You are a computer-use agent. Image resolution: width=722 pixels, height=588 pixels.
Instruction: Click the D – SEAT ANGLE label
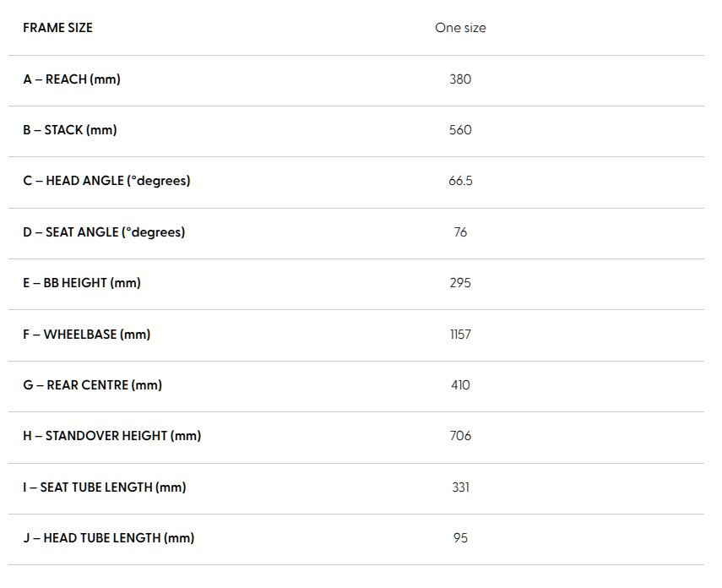pos(104,232)
